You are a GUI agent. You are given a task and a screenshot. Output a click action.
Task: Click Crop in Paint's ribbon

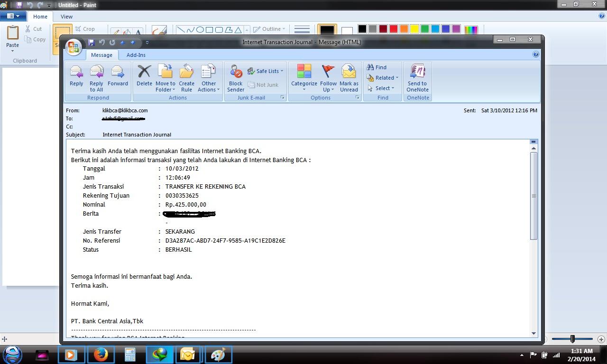coord(85,29)
